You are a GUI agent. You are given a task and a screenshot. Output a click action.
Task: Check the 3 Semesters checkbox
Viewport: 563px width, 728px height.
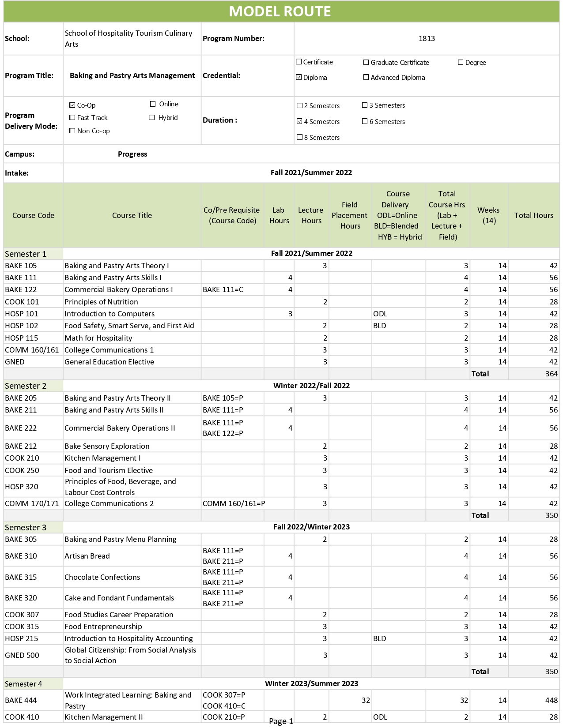[365, 105]
